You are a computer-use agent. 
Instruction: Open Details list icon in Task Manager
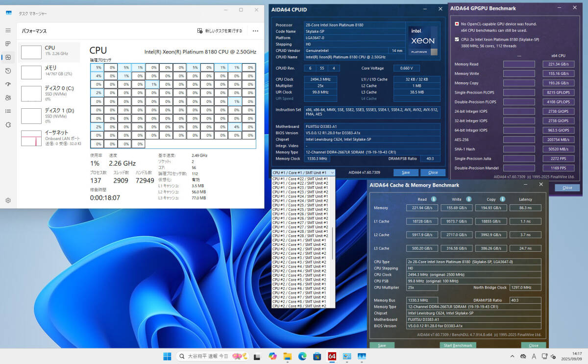8,111
